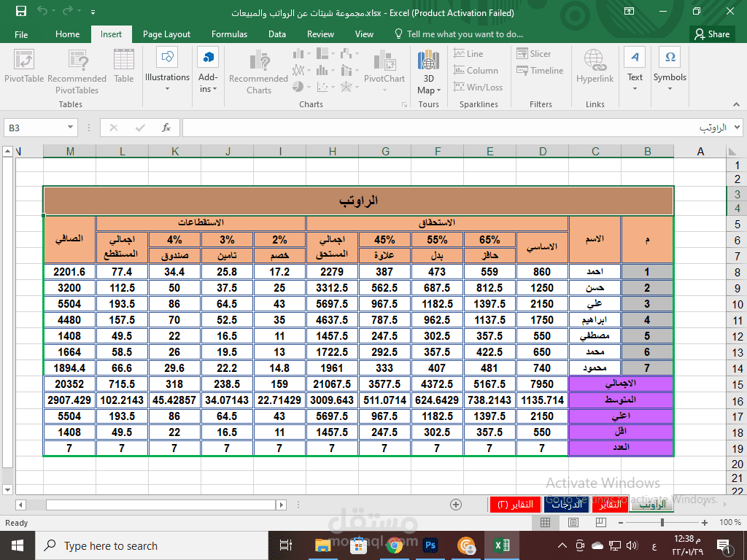Viewport: 747px width, 560px height.
Task: Insert a combo chart
Action: [x=349, y=71]
